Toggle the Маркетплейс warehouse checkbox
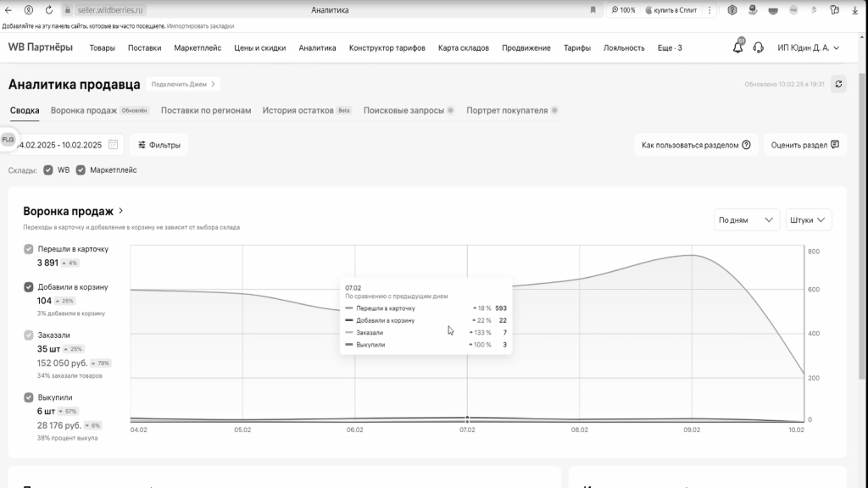The height and width of the screenshot is (488, 868). click(x=81, y=169)
